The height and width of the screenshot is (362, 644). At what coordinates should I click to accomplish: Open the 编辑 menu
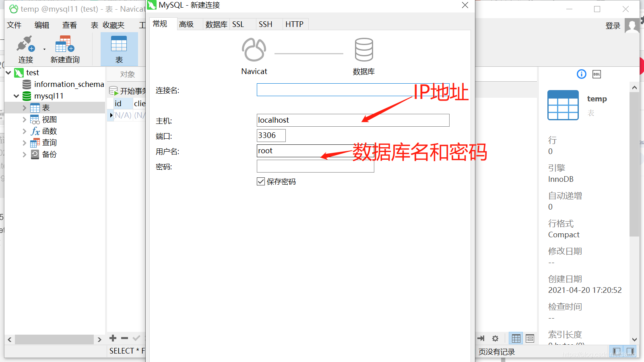pyautogui.click(x=42, y=25)
